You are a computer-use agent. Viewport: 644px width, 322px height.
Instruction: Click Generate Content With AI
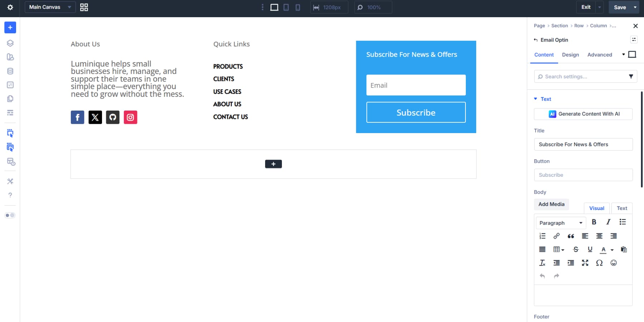583,114
